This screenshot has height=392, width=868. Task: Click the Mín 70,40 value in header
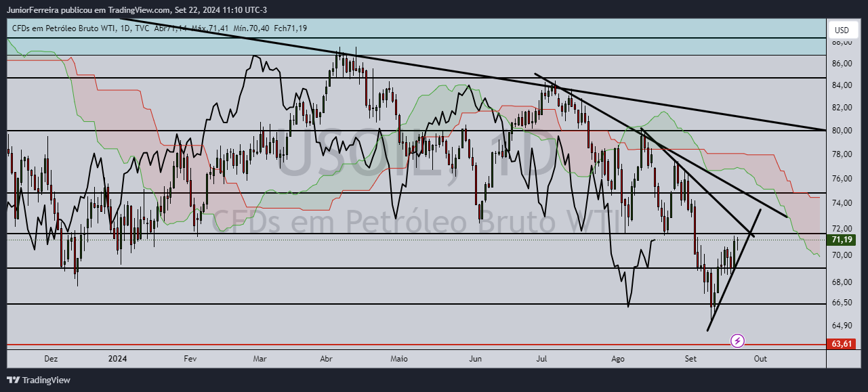pos(251,28)
